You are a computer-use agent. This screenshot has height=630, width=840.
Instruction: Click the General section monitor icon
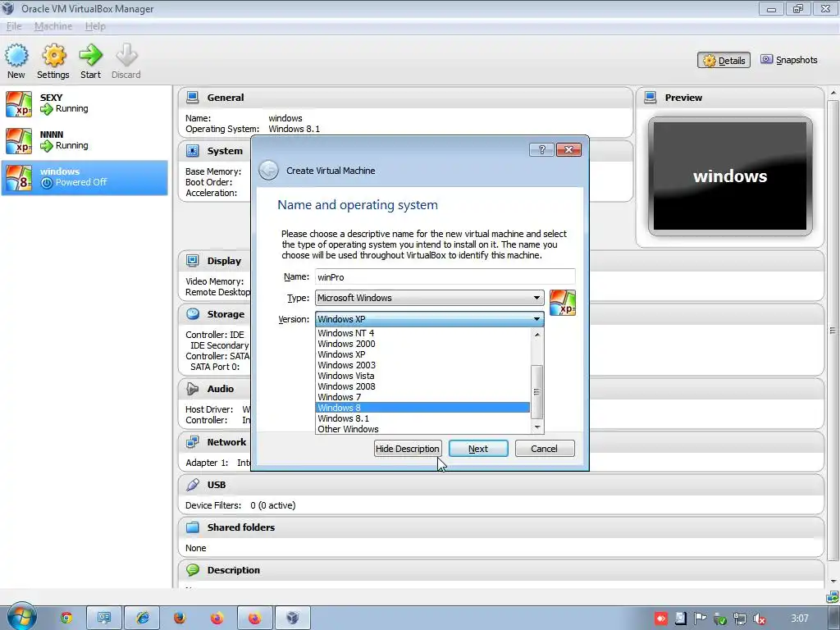tap(192, 98)
